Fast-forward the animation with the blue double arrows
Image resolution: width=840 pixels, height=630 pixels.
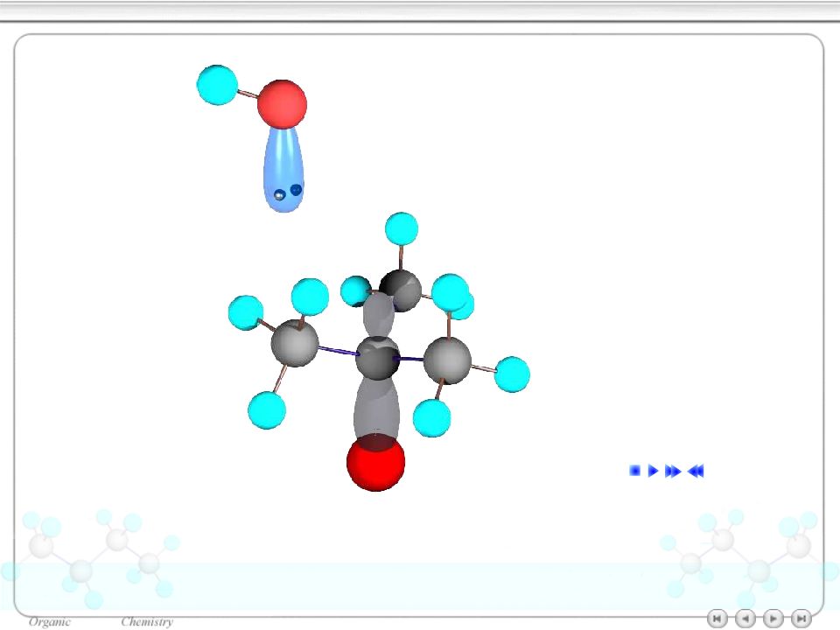tap(673, 471)
